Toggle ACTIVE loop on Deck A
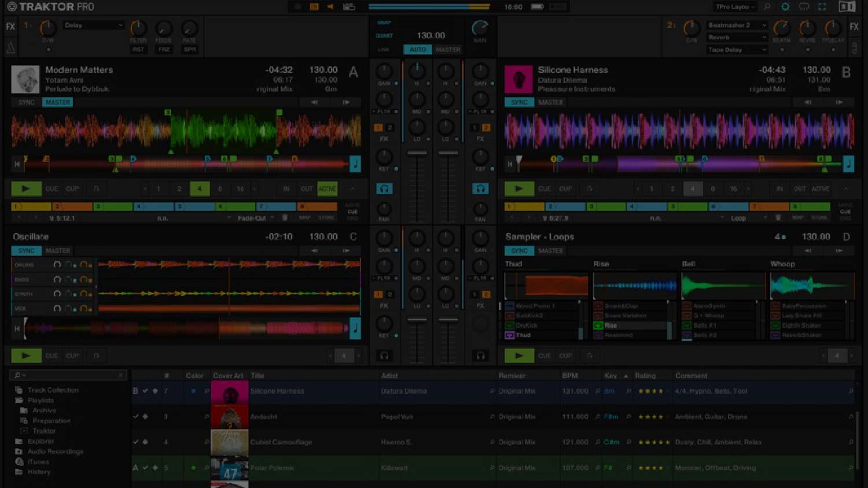868x488 pixels. (327, 189)
